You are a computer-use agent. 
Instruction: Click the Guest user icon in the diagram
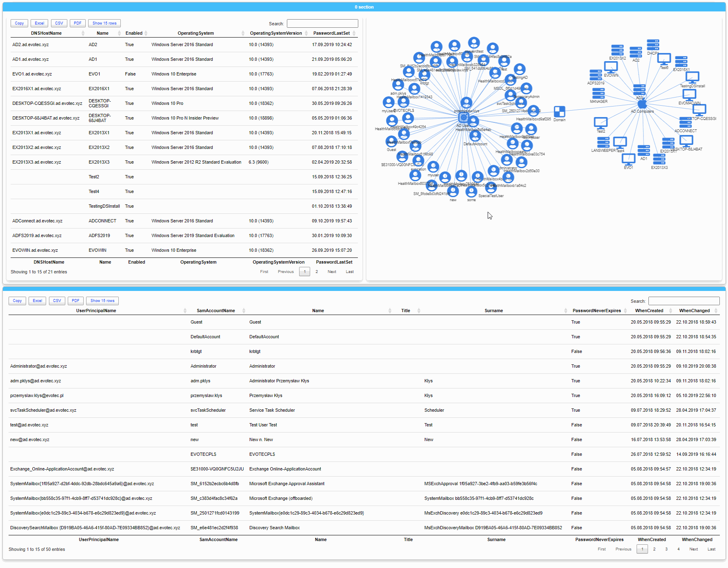(x=391, y=142)
